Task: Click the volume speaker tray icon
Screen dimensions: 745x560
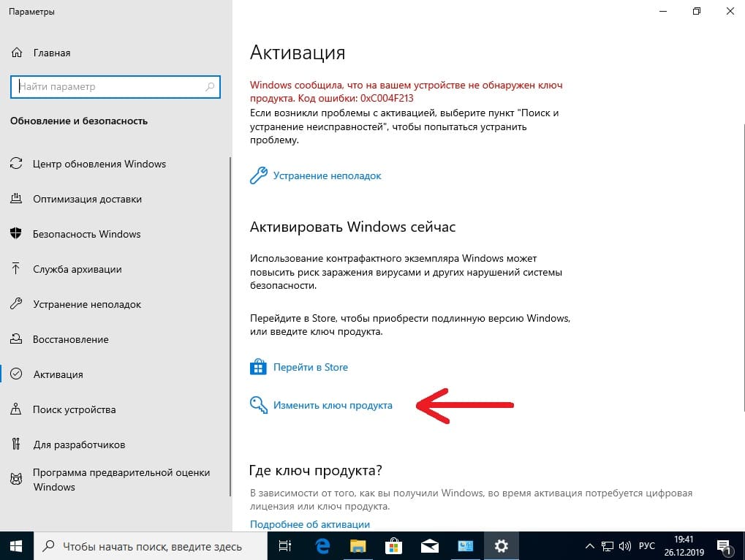Action: (625, 546)
